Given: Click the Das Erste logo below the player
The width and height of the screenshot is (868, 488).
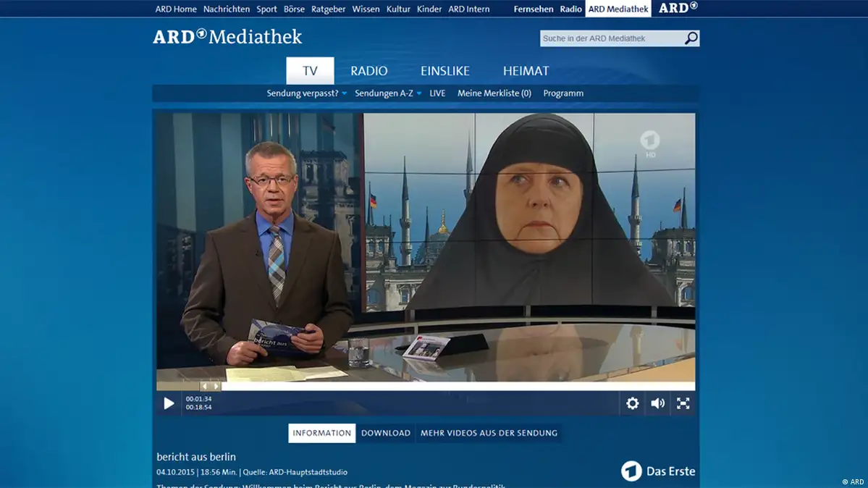Looking at the screenshot, I should pyautogui.click(x=657, y=471).
